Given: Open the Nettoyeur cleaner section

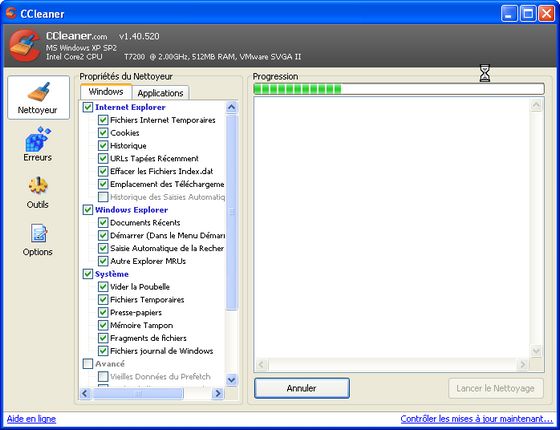Looking at the screenshot, I should [38, 98].
